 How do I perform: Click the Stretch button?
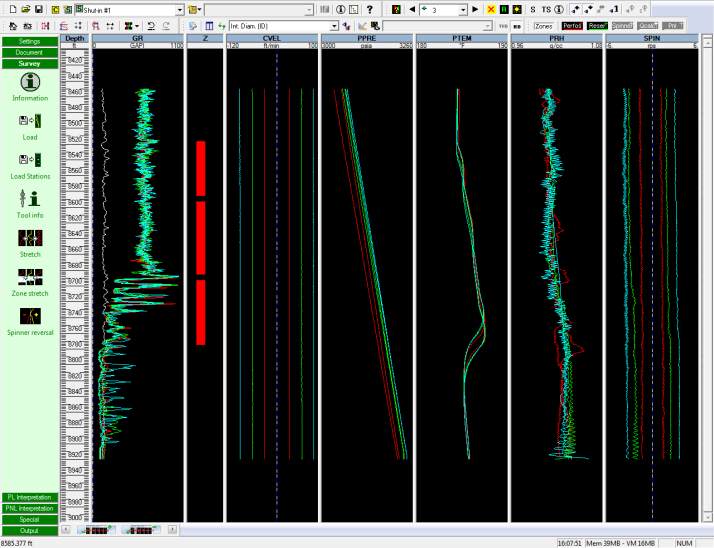point(30,243)
